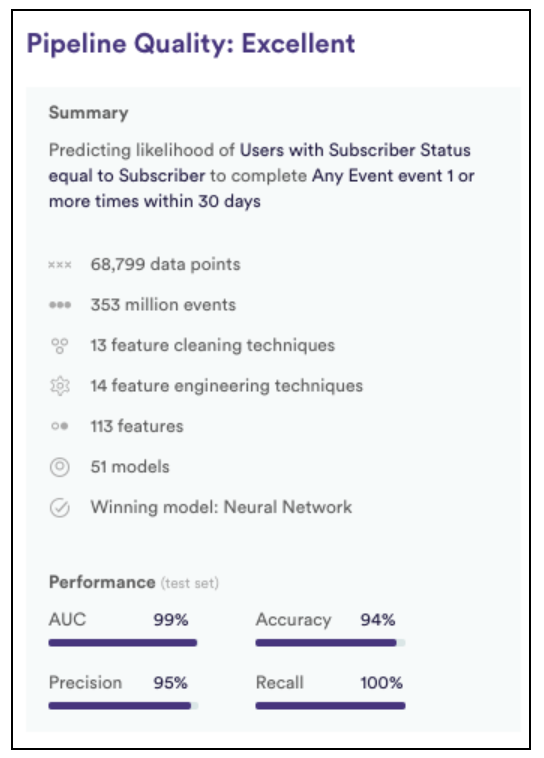
Task: Select the Summary section label
Action: [x=88, y=113]
